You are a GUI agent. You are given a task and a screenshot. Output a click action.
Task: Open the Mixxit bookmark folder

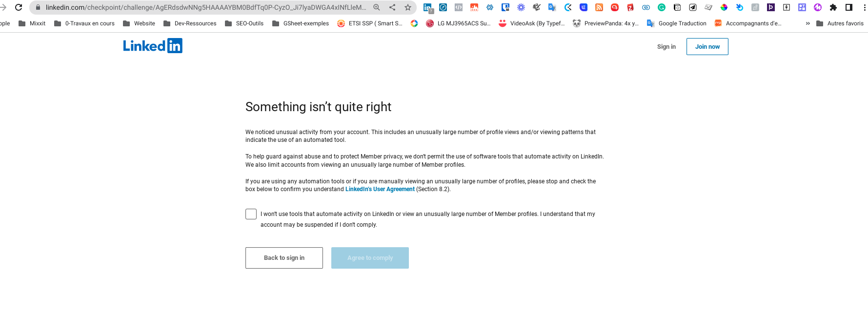32,23
